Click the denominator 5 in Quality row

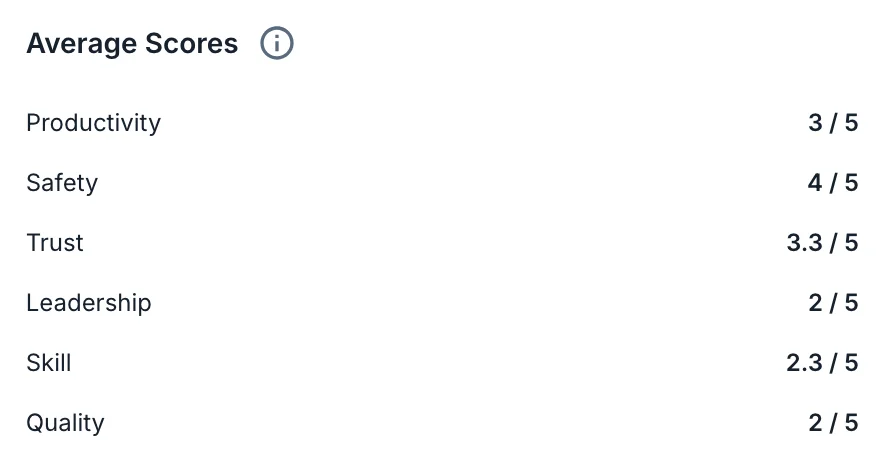[x=851, y=423]
